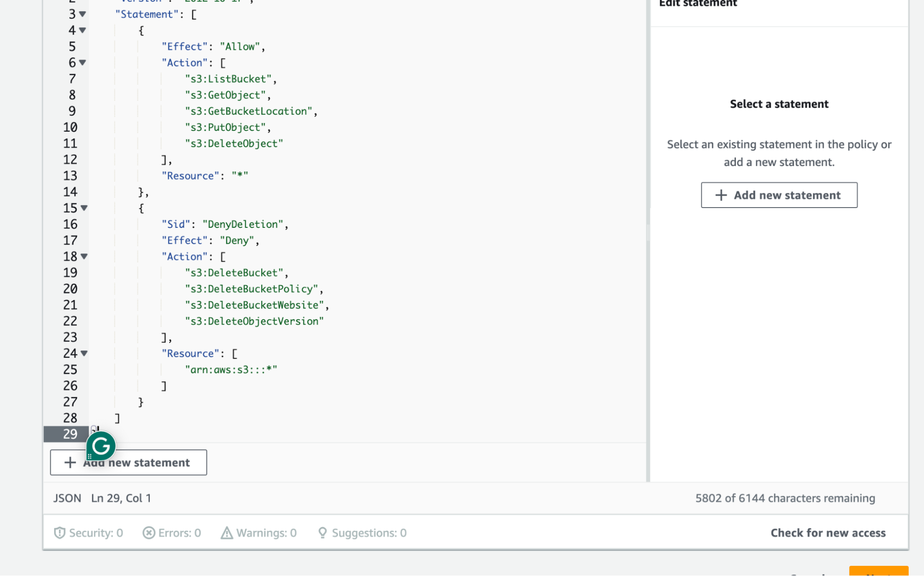Click the Select a statement heading
This screenshot has width=924, height=576.
(779, 104)
